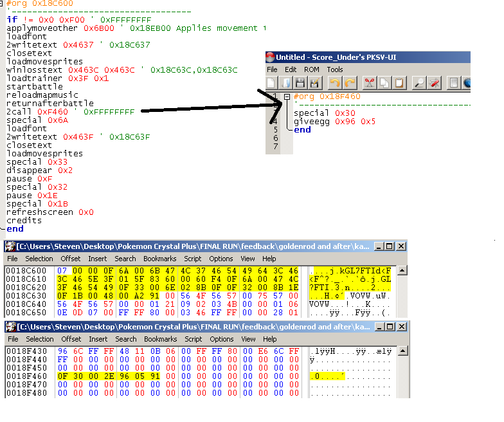Click the '#org 0x18F460' line
The height and width of the screenshot is (422, 504).
tap(327, 96)
